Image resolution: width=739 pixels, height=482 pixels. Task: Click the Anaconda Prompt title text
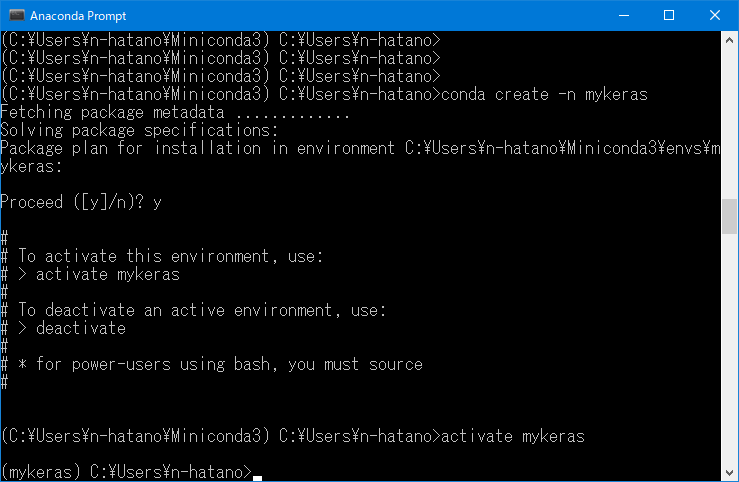click(78, 16)
